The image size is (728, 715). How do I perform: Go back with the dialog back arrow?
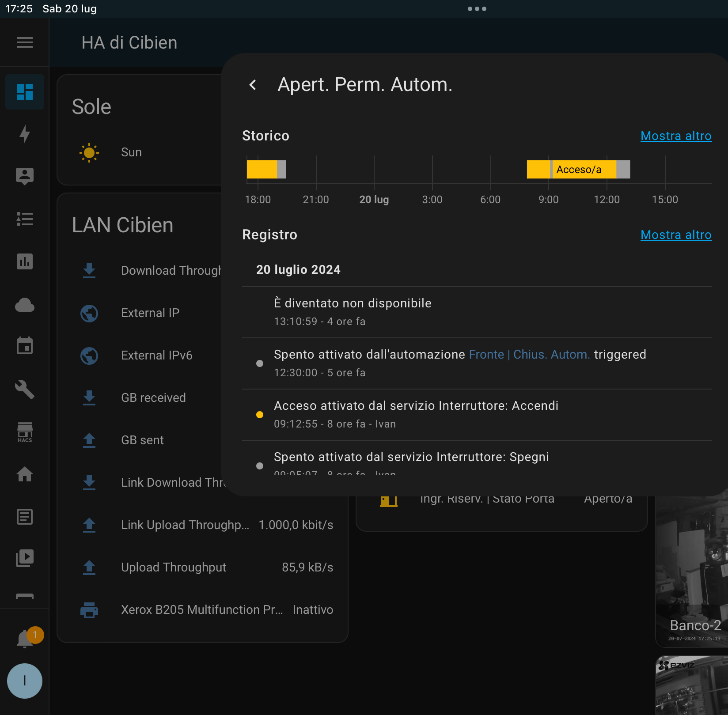(253, 85)
